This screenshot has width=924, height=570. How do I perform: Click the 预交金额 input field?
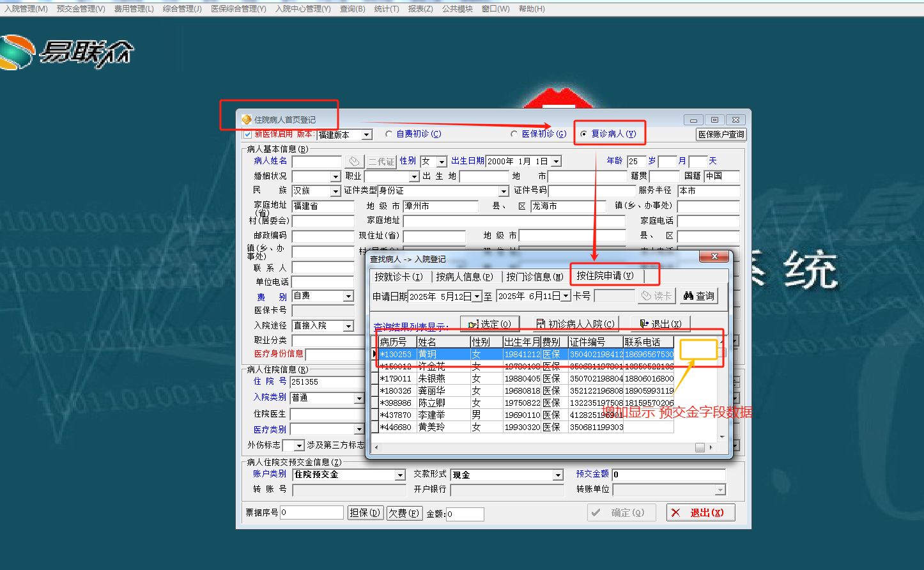pos(668,475)
